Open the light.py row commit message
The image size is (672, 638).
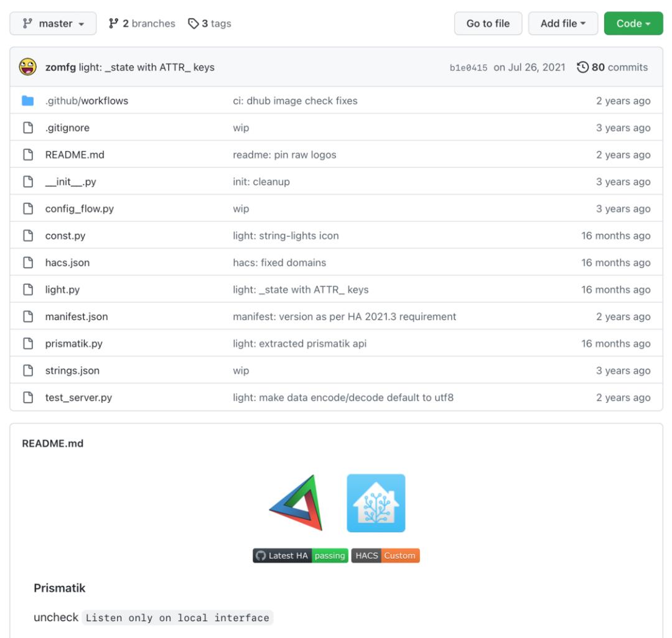click(301, 289)
